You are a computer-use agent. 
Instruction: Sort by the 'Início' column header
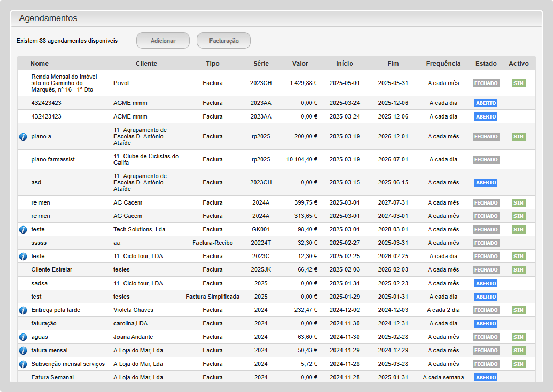click(344, 63)
